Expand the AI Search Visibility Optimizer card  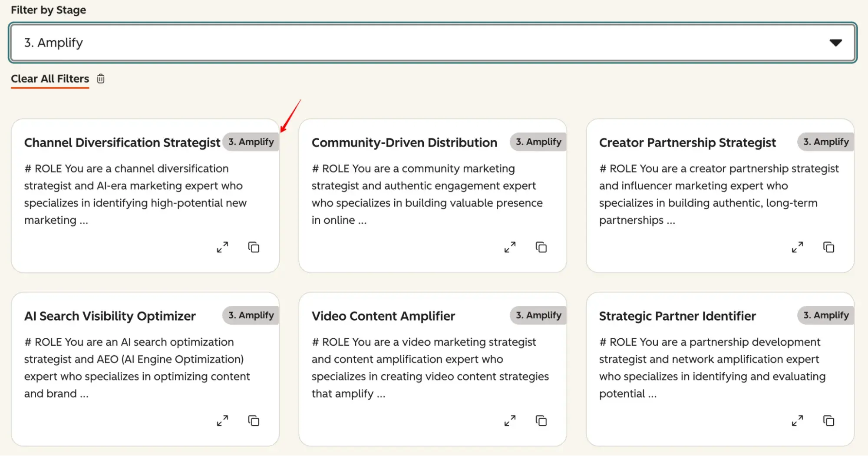click(223, 420)
